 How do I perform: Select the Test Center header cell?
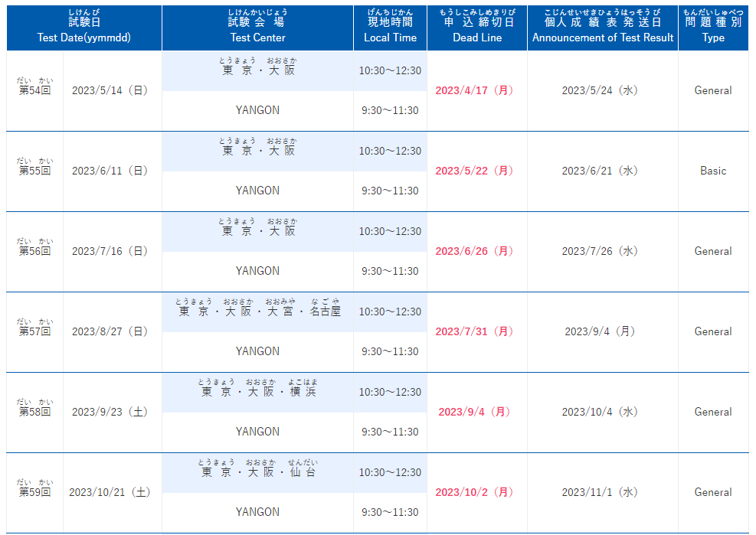pyautogui.click(x=257, y=28)
